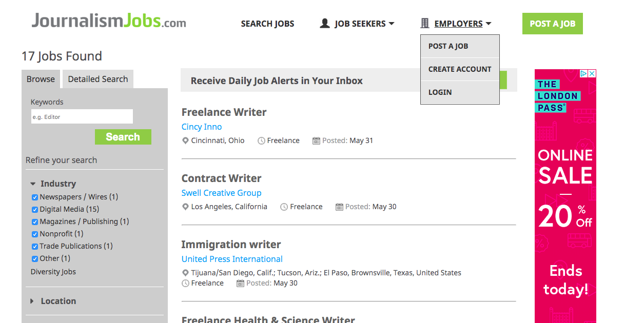Screen dimensions: 644x323
Task: Click the calendar icon beside Contract Writer's posting date
Action: click(339, 206)
